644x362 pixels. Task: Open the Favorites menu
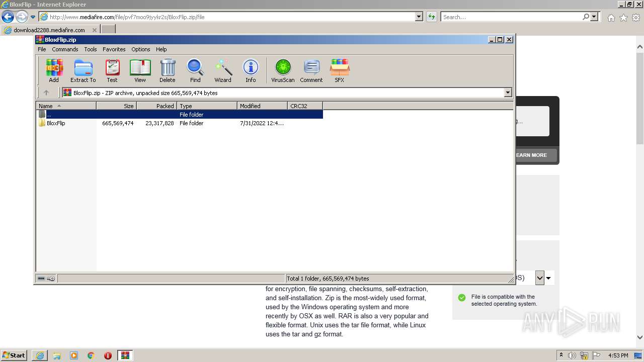114,49
